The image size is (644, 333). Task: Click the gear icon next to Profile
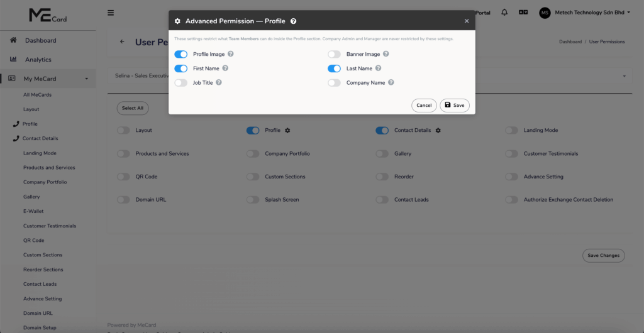click(x=287, y=131)
